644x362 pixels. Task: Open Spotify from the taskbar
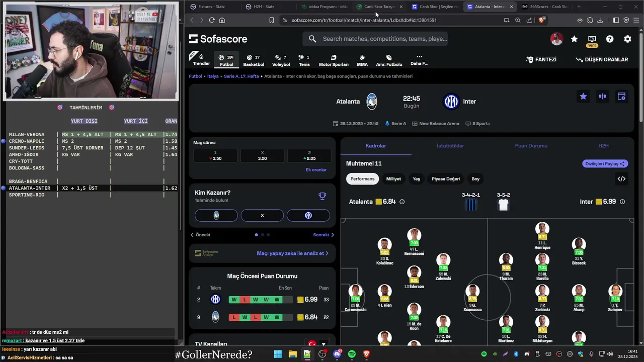(352, 354)
